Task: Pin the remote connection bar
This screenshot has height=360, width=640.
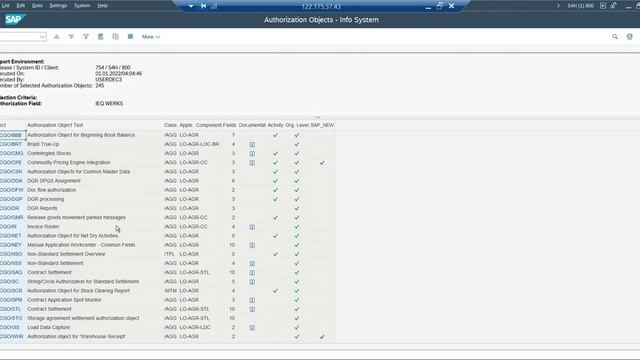Action: [203, 6]
